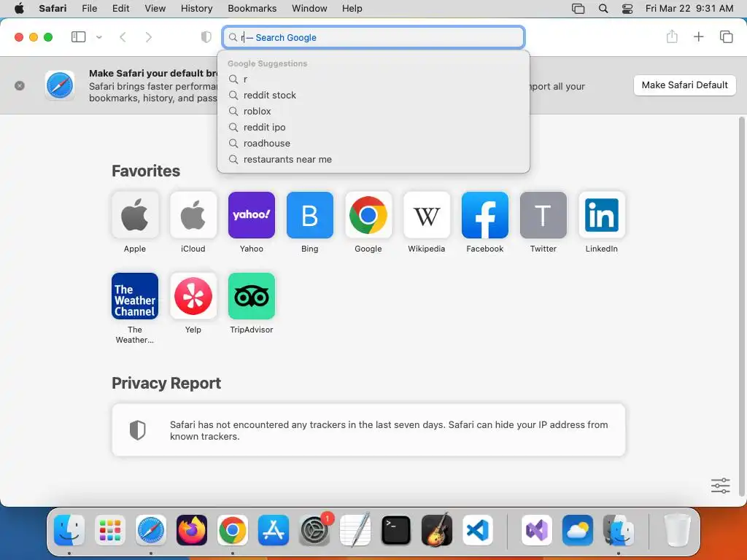This screenshot has height=560, width=747.
Task: Open start page customize settings sliders icon
Action: click(720, 486)
